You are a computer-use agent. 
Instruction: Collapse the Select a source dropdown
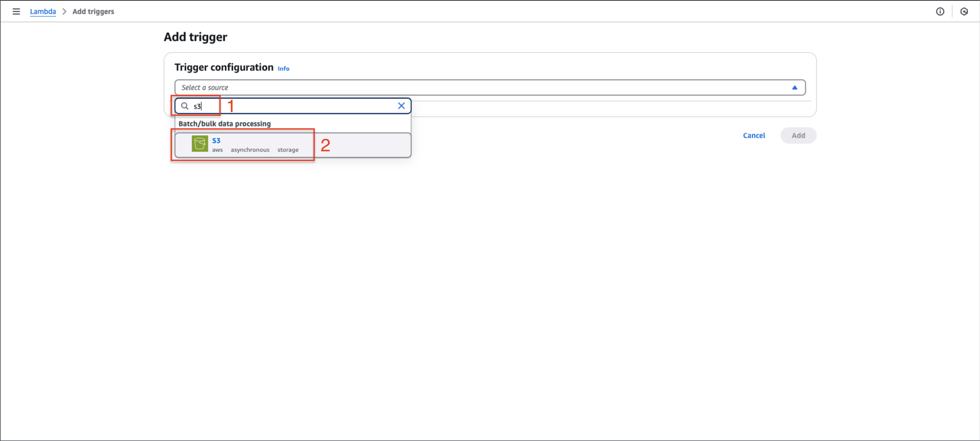(490, 87)
